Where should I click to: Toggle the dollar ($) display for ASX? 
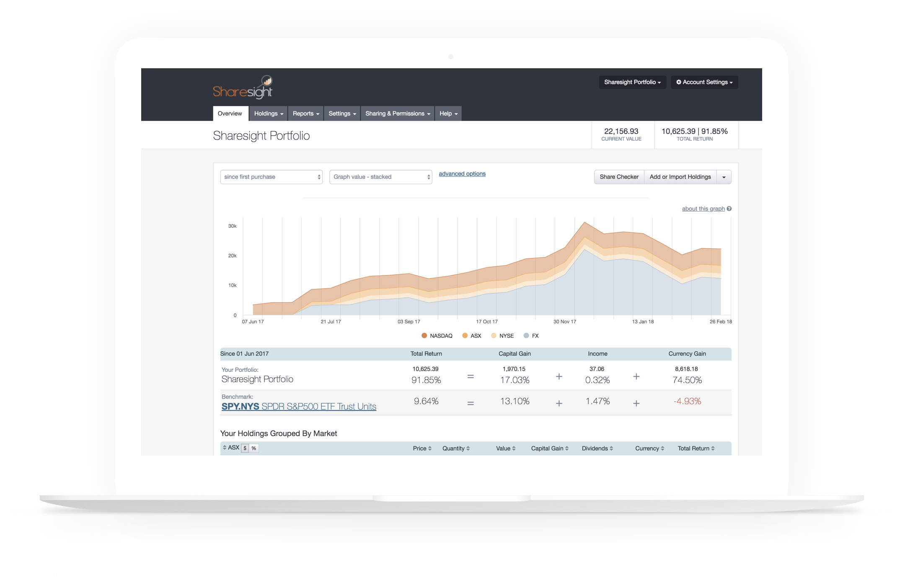coord(245,448)
